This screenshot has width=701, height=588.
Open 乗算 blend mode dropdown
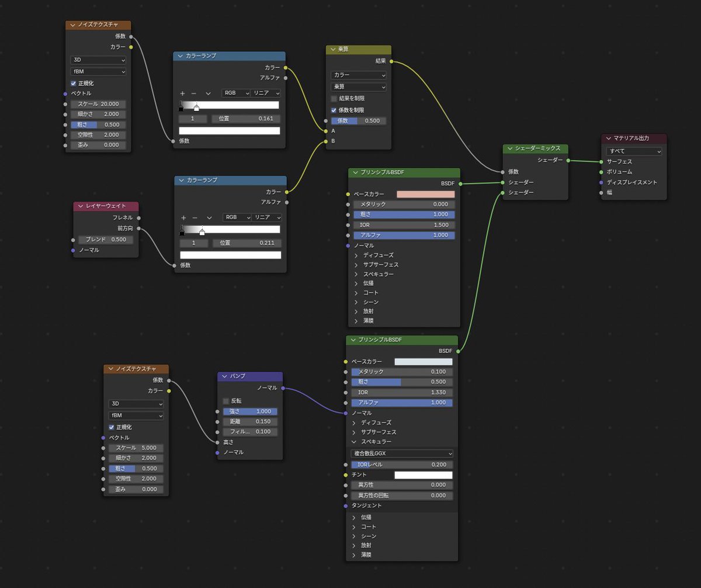[x=359, y=87]
